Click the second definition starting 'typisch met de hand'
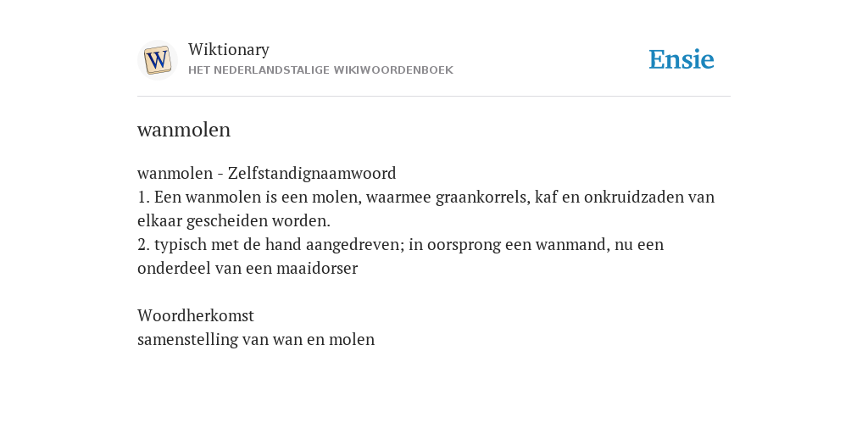 click(x=400, y=256)
